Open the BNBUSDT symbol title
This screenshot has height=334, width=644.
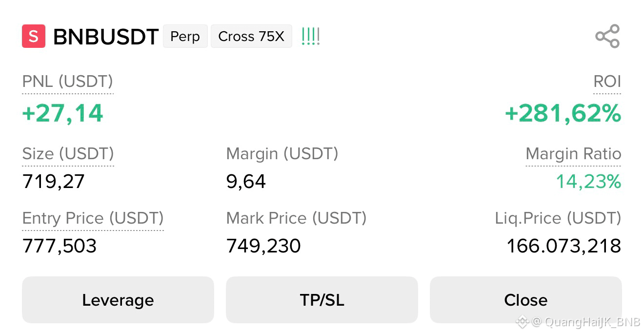click(106, 37)
